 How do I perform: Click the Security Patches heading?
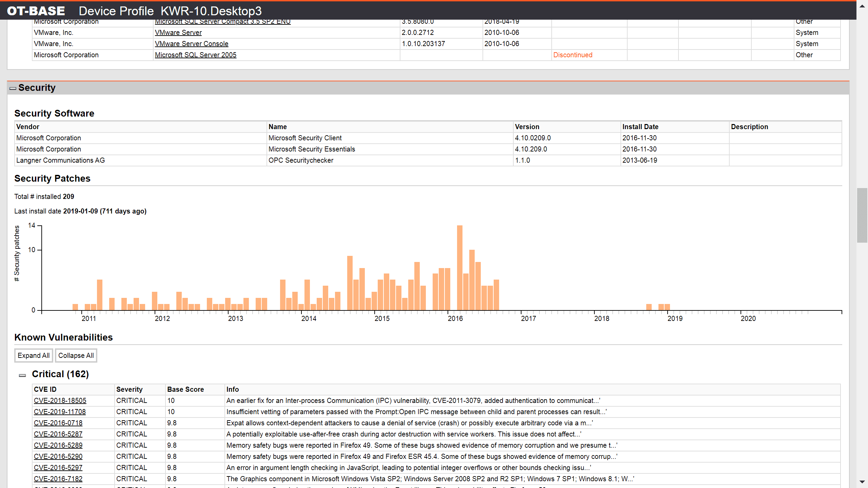click(52, 179)
